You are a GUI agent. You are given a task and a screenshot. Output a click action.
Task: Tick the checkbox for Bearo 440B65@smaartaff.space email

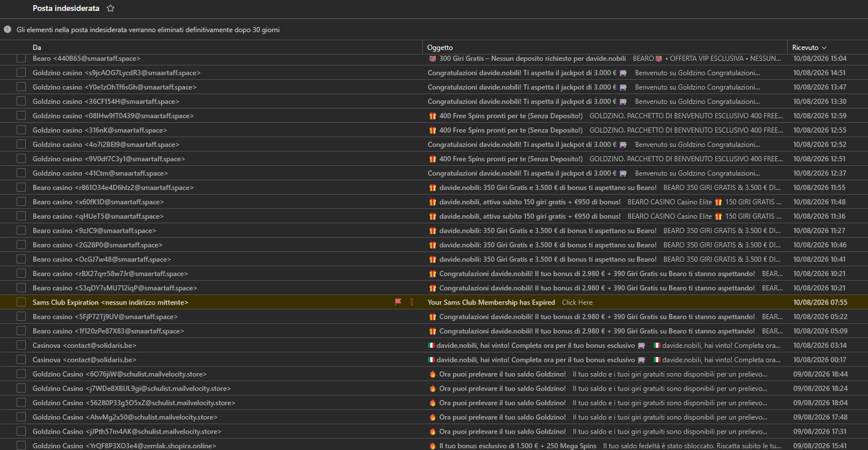[x=21, y=59]
